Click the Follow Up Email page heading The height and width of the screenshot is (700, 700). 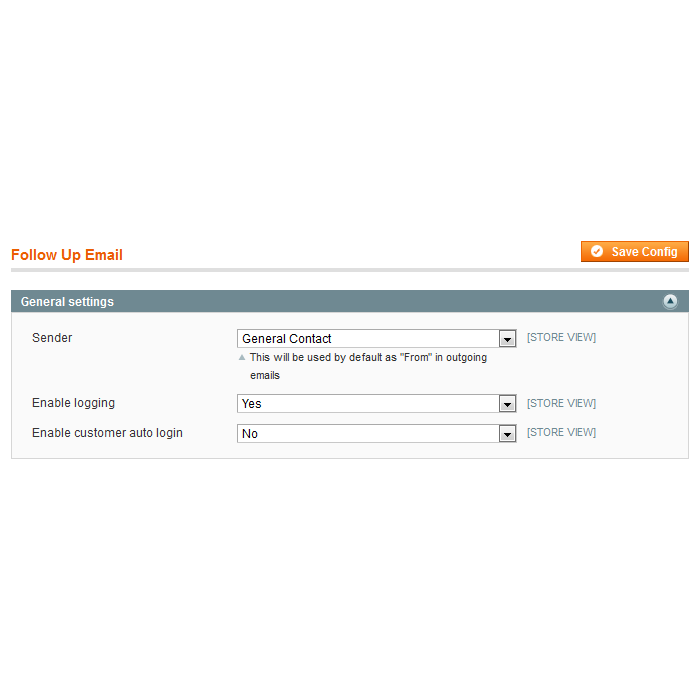pos(67,255)
